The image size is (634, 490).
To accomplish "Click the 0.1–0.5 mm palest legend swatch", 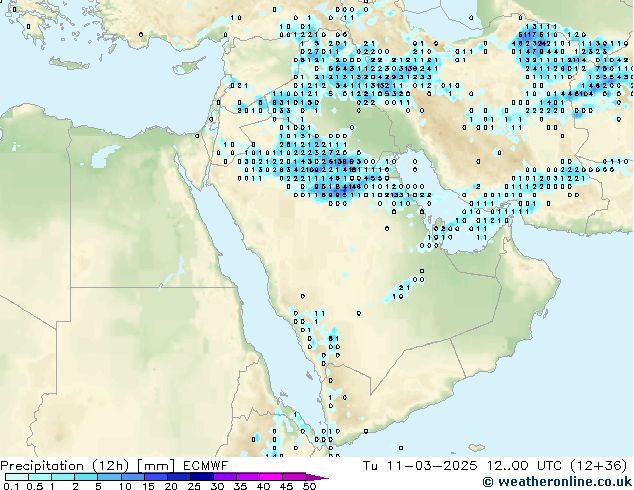I will (x=17, y=477).
